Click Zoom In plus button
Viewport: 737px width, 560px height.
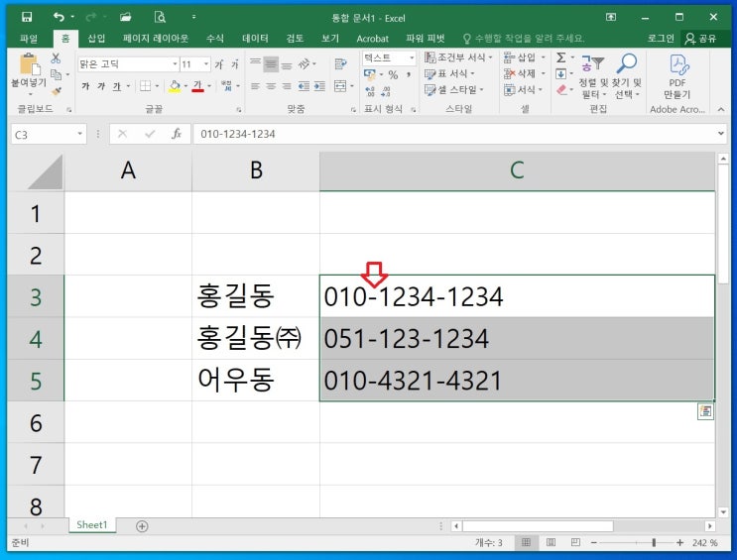(x=679, y=543)
